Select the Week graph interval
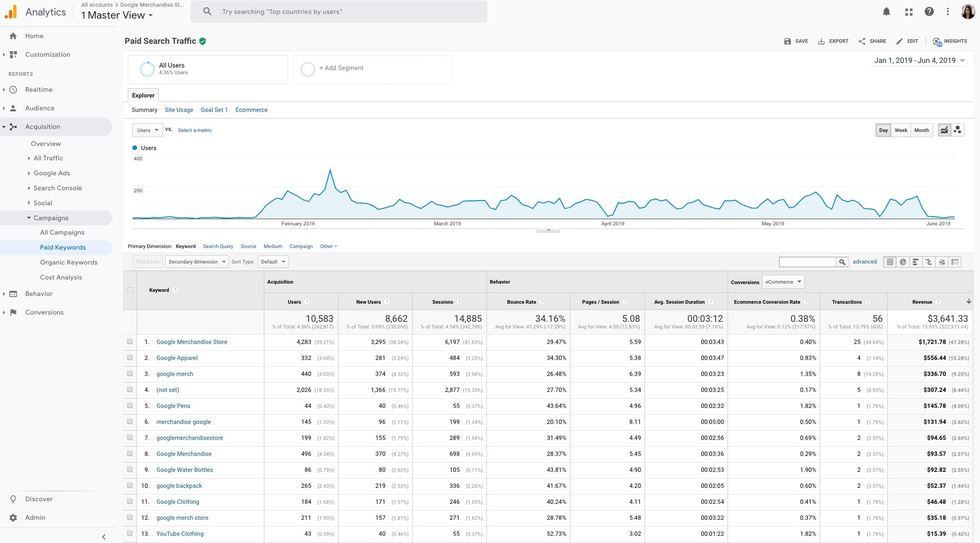The height and width of the screenshot is (543, 980). pos(901,130)
